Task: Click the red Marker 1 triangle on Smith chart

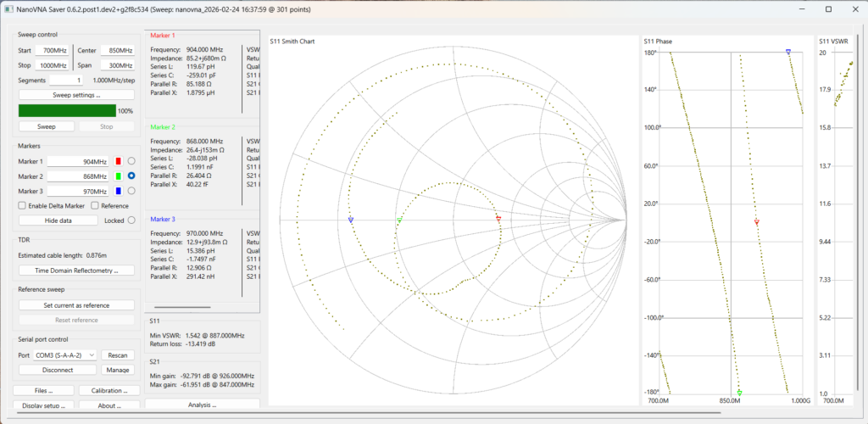Action: [x=498, y=219]
